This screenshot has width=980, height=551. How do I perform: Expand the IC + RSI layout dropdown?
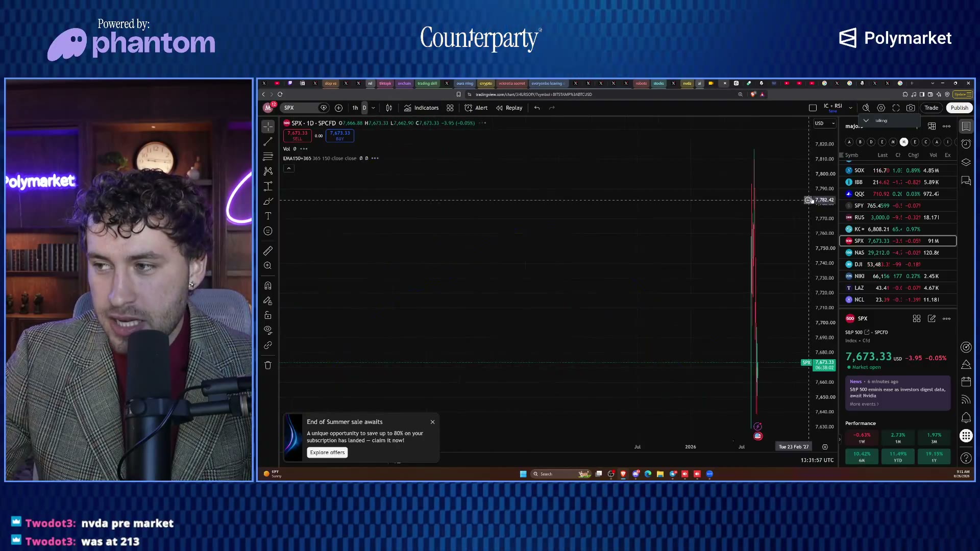[850, 108]
